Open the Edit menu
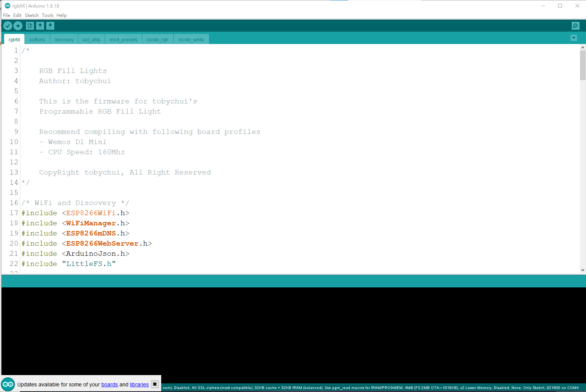 pyautogui.click(x=17, y=15)
